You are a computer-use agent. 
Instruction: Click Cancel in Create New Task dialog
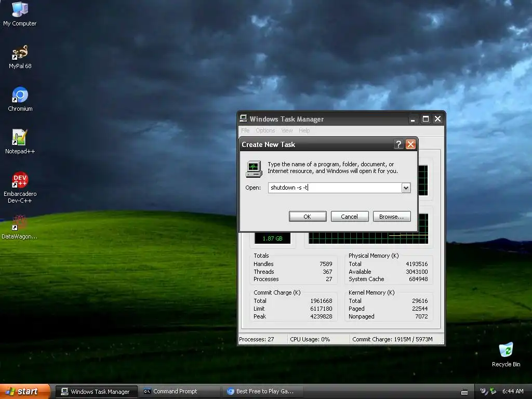tap(350, 217)
